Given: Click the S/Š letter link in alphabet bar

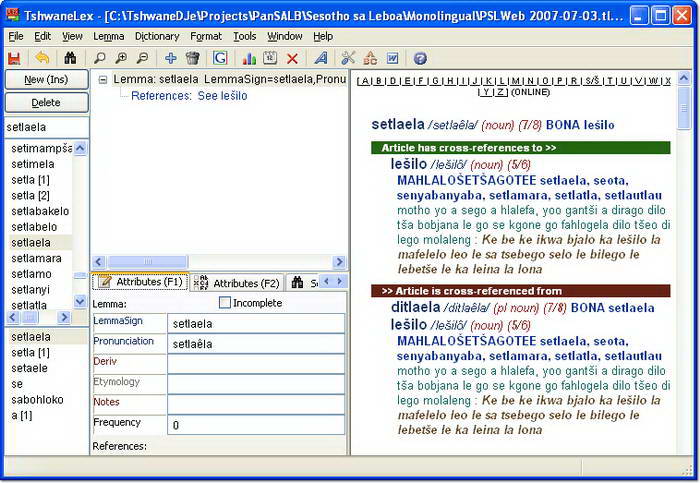Looking at the screenshot, I should 592,81.
